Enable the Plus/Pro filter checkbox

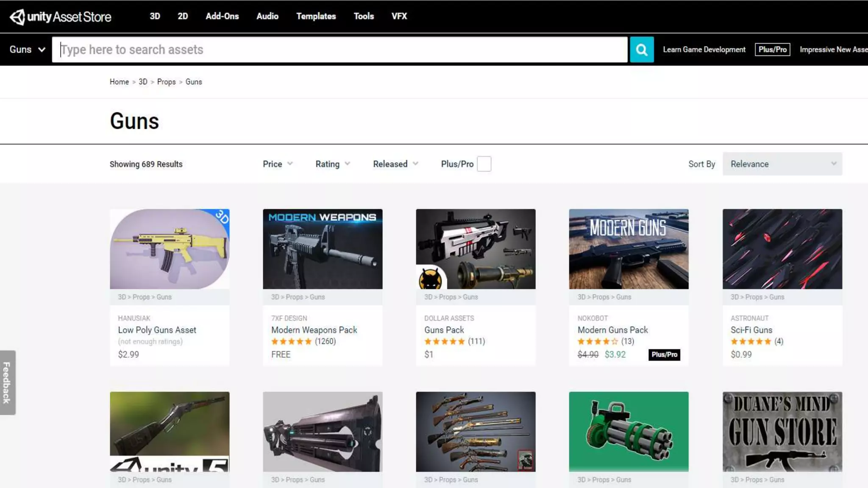point(484,164)
